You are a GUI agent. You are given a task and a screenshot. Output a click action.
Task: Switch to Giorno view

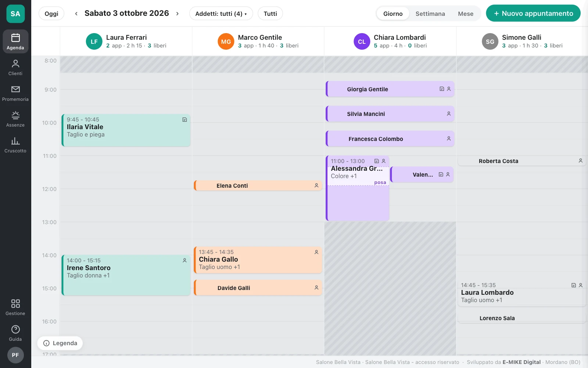click(x=393, y=14)
